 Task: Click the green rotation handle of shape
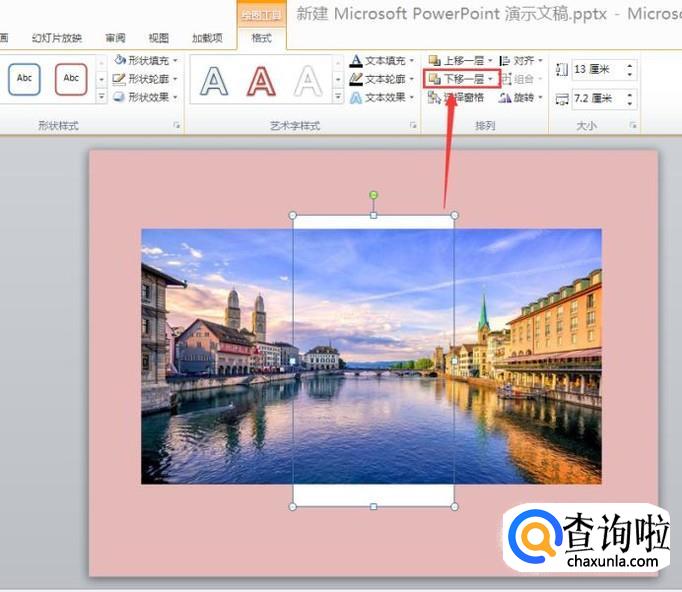(373, 195)
